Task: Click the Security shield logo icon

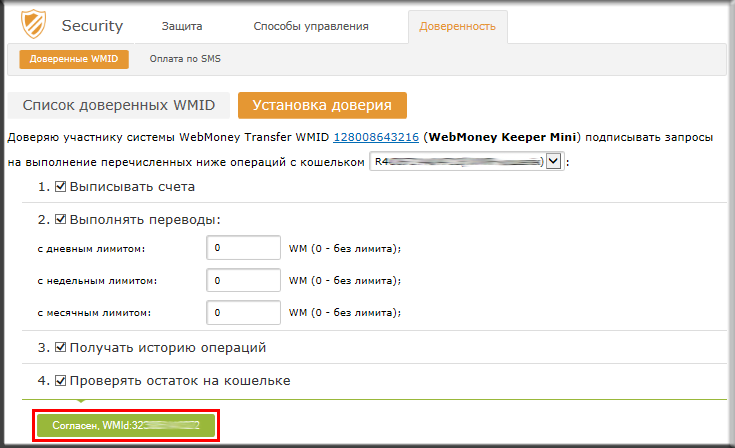Action: coord(33,24)
